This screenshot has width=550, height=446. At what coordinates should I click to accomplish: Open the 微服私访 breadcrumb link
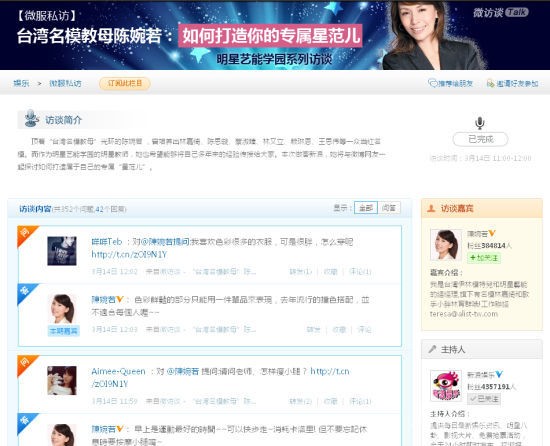click(x=65, y=83)
